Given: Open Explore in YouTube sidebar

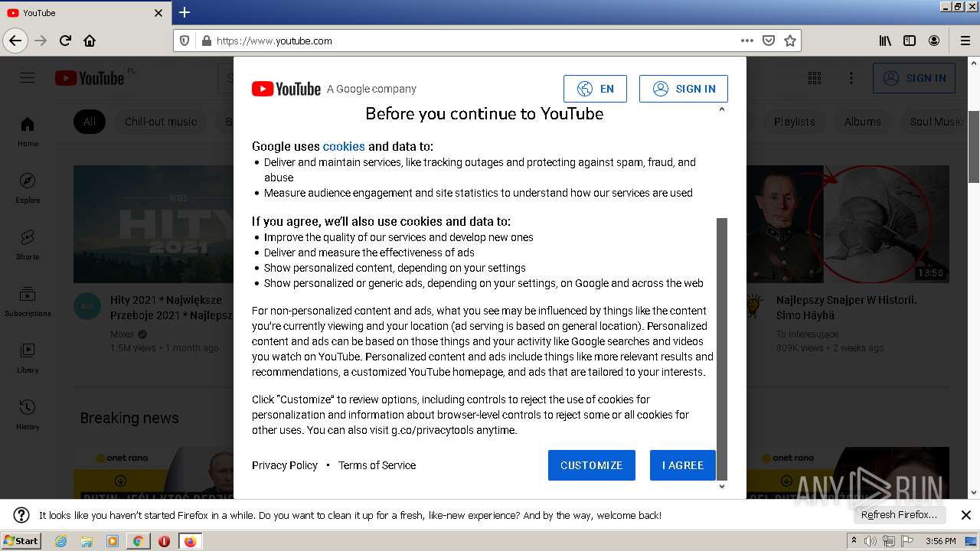Looking at the screenshot, I should click(28, 187).
